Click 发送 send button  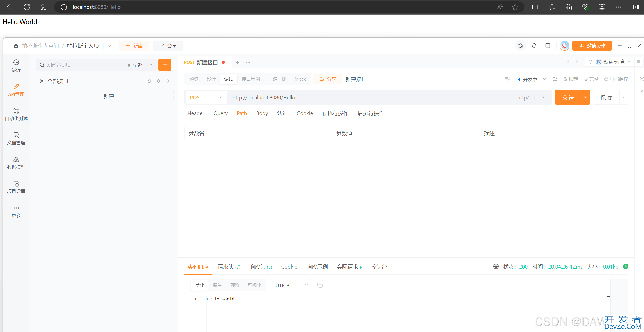click(568, 97)
